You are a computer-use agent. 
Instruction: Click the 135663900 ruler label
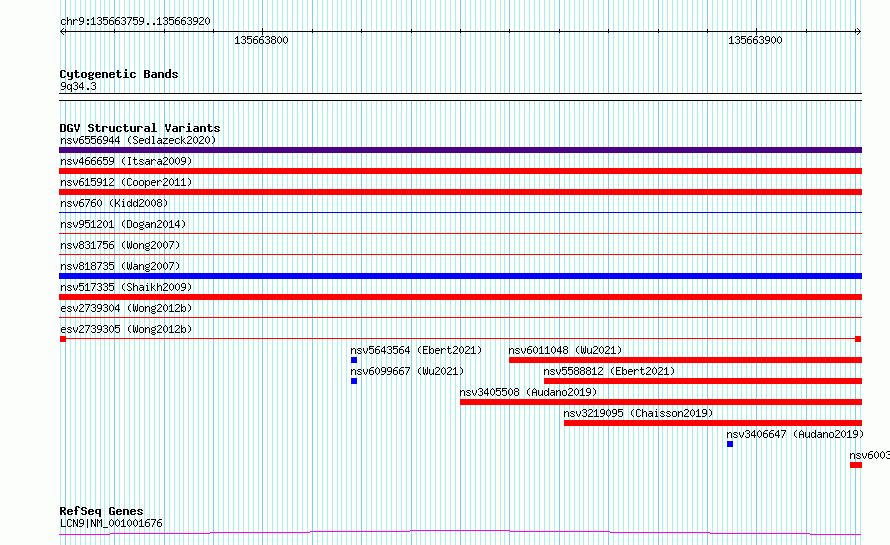[x=755, y=40]
